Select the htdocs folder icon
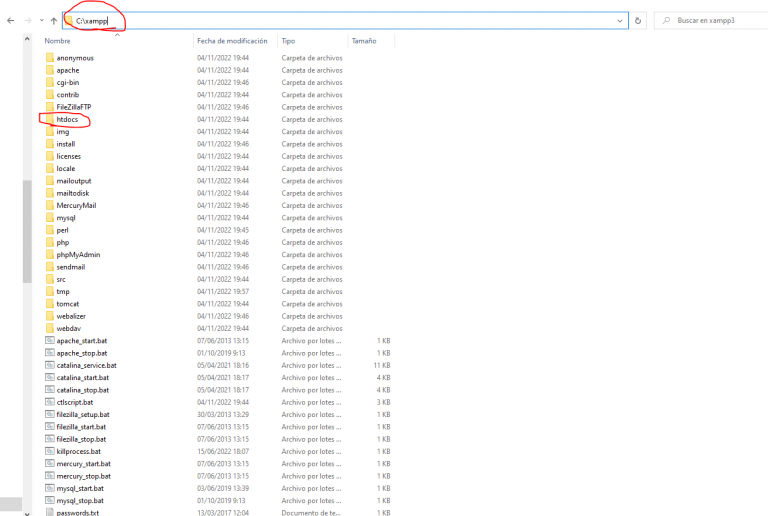This screenshot has width=768, height=516. pyautogui.click(x=49, y=119)
